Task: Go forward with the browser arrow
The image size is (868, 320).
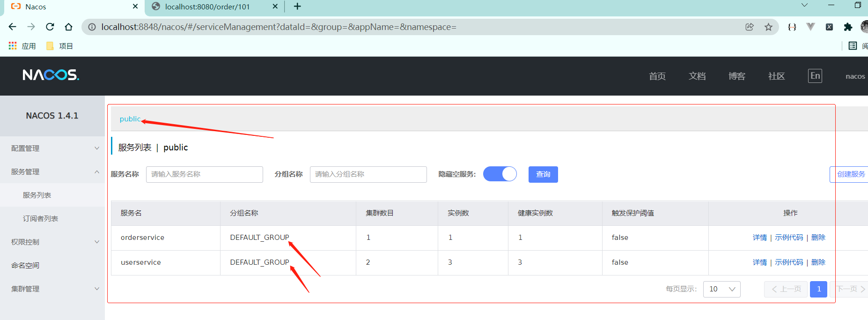Action: tap(31, 27)
